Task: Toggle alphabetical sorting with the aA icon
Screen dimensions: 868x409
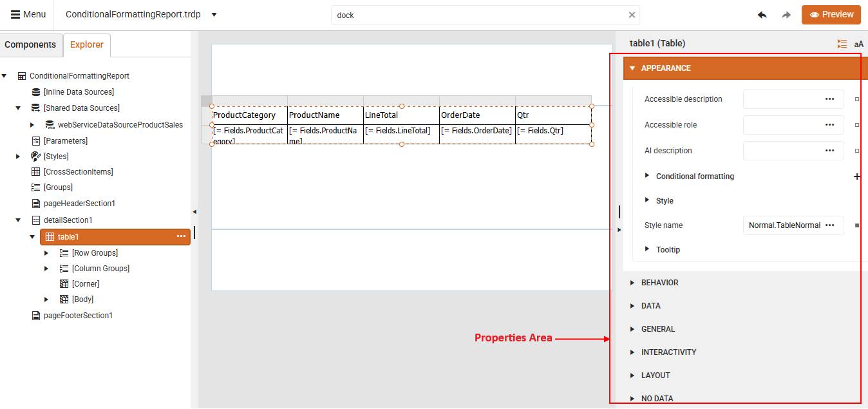Action: click(x=858, y=43)
